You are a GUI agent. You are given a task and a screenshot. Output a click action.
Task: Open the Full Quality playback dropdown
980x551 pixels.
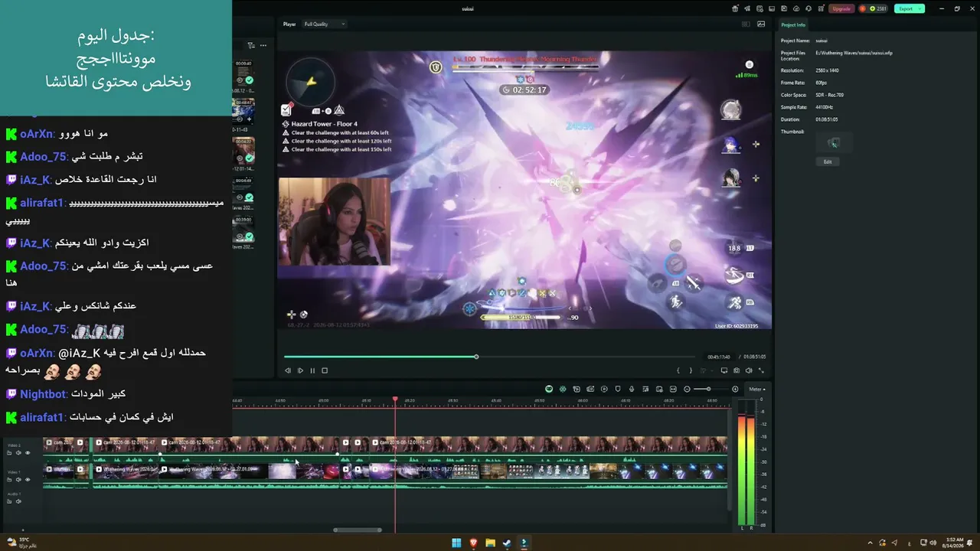tap(325, 24)
